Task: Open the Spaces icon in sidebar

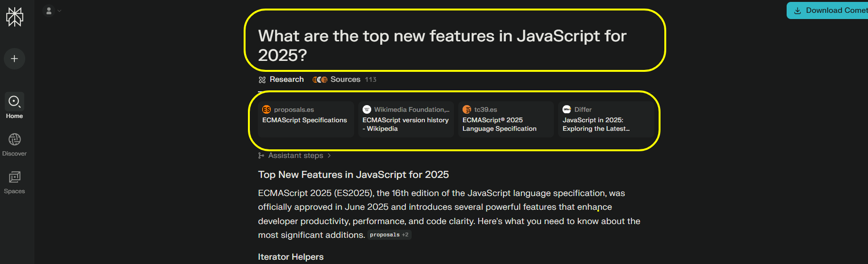Action: click(14, 177)
